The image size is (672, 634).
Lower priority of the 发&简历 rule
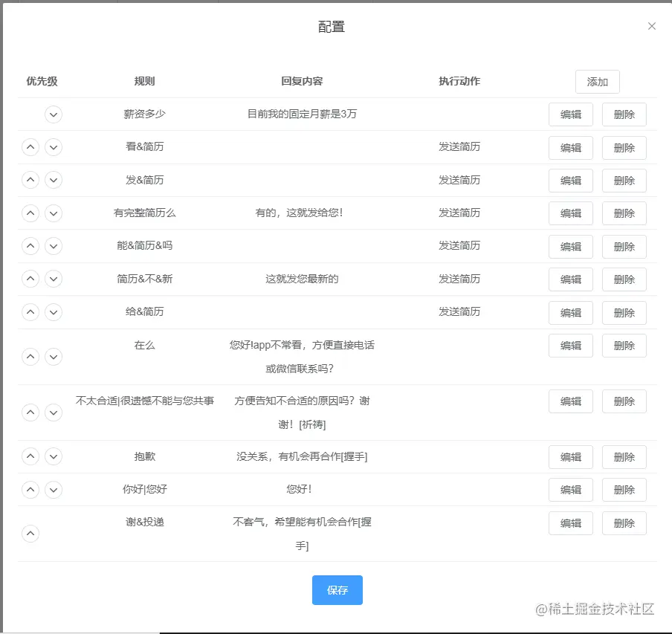54,180
